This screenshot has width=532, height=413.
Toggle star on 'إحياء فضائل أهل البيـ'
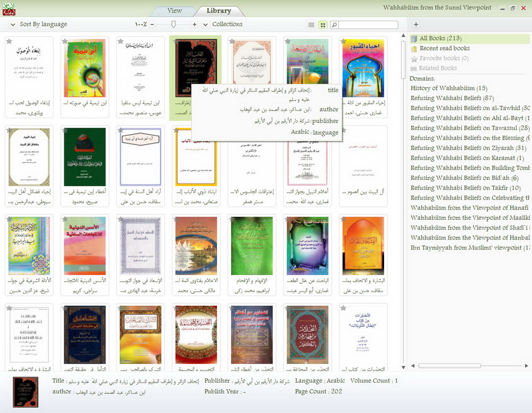(9, 130)
